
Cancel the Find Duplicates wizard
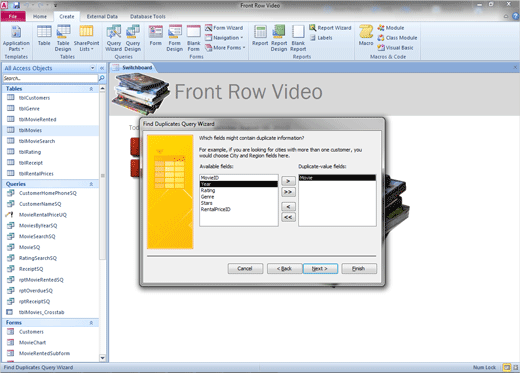point(245,269)
